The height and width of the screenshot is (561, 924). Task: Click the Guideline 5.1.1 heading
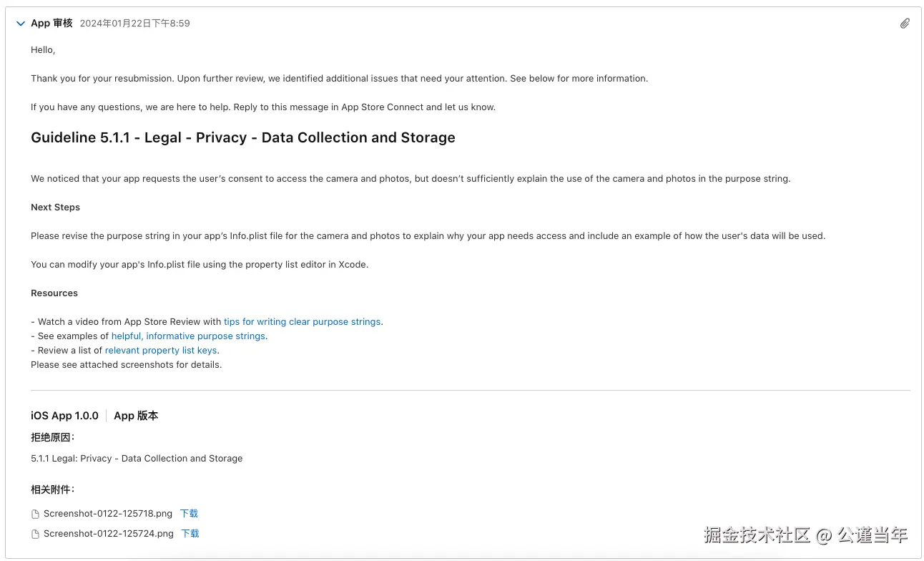click(x=242, y=138)
